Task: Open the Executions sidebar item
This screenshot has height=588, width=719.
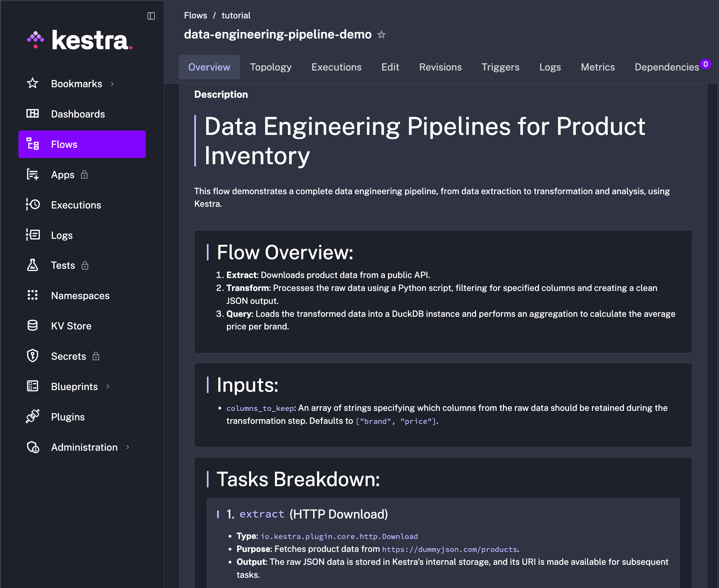Action: pos(76,205)
